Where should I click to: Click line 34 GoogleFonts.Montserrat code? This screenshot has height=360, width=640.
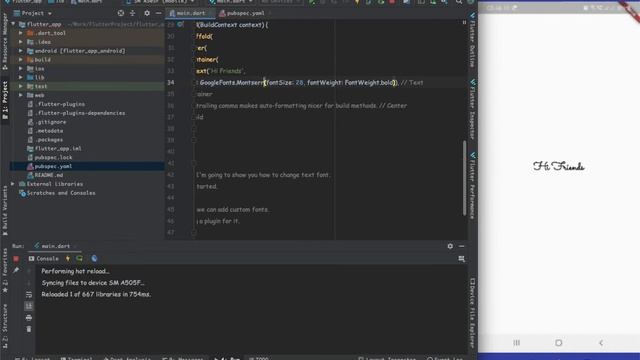click(x=232, y=82)
